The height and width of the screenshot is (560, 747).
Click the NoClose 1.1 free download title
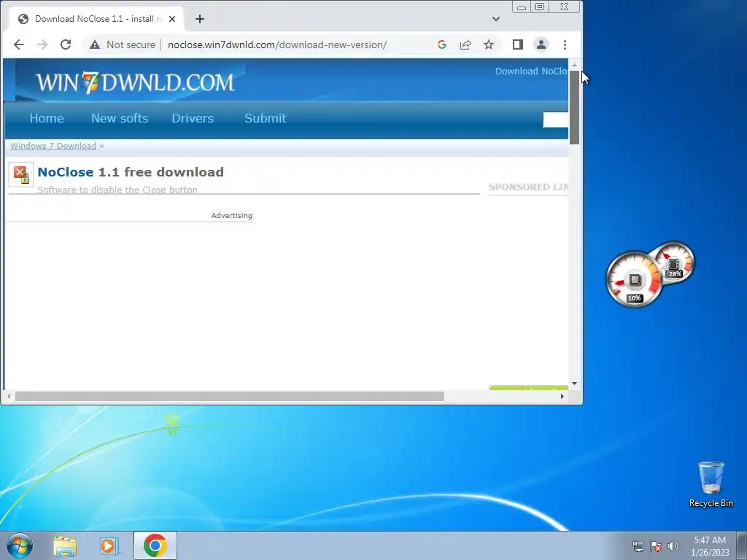pyautogui.click(x=131, y=172)
